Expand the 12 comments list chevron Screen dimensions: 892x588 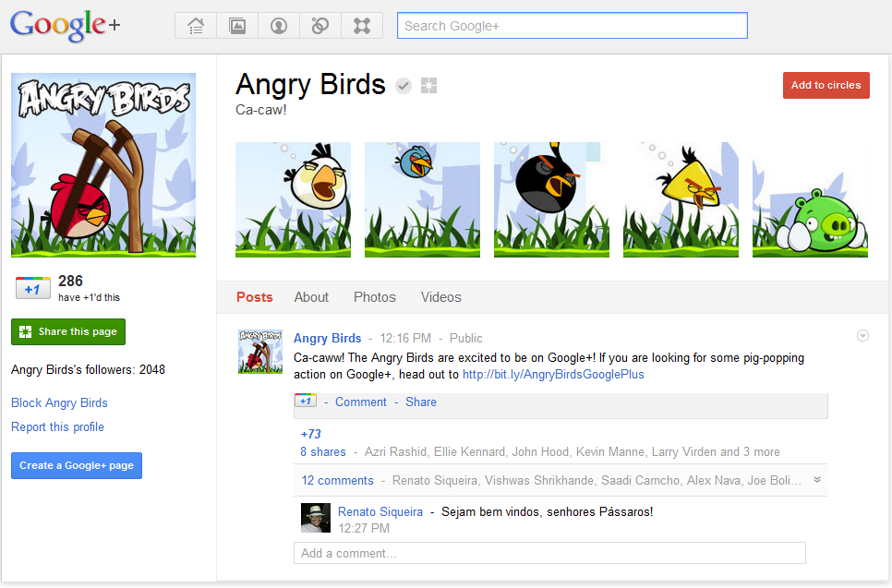(817, 479)
